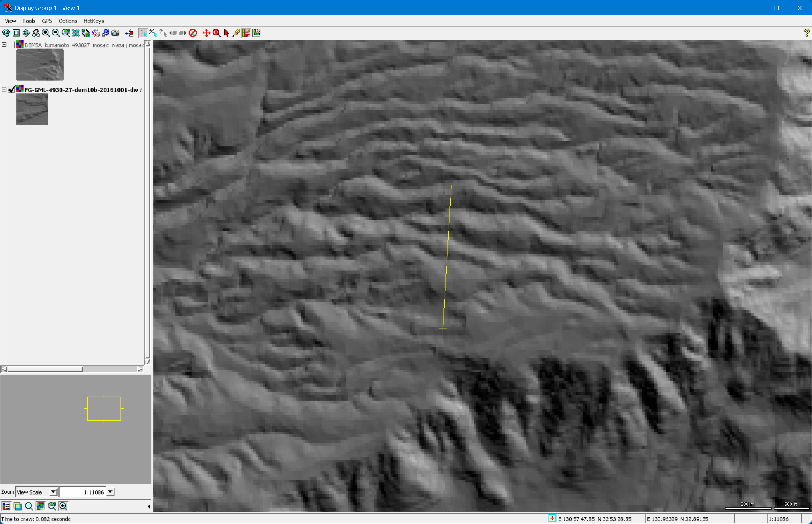Click the yellow locator box in overview
This screenshot has width=812, height=524.
(104, 408)
